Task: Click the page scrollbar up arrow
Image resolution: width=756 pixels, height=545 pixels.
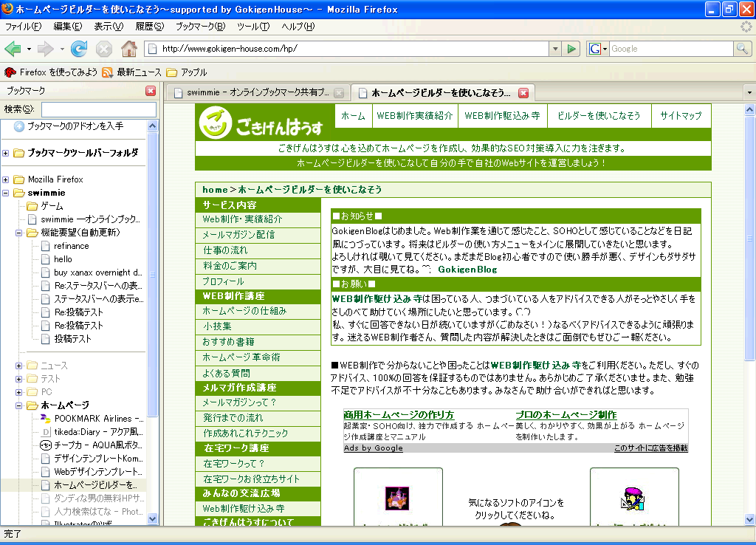Action: [x=749, y=109]
